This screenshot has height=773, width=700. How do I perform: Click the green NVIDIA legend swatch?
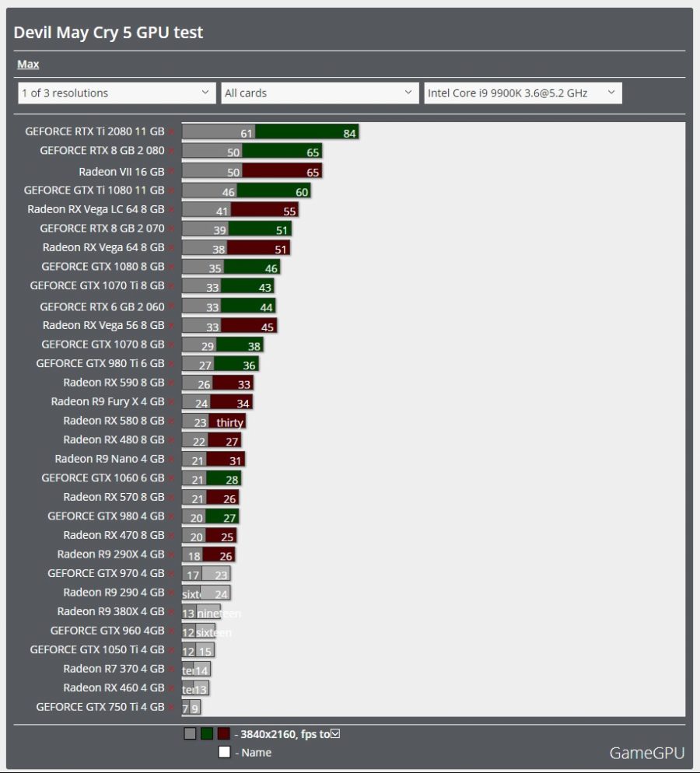point(207,733)
